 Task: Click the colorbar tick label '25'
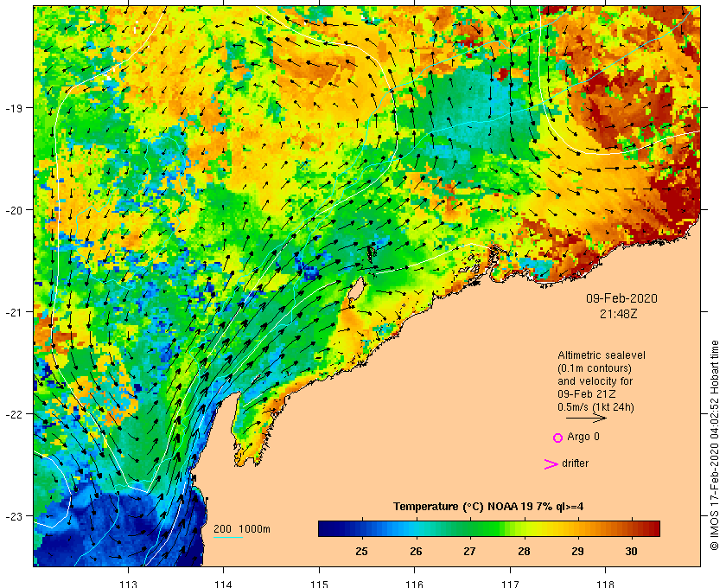[x=361, y=552]
